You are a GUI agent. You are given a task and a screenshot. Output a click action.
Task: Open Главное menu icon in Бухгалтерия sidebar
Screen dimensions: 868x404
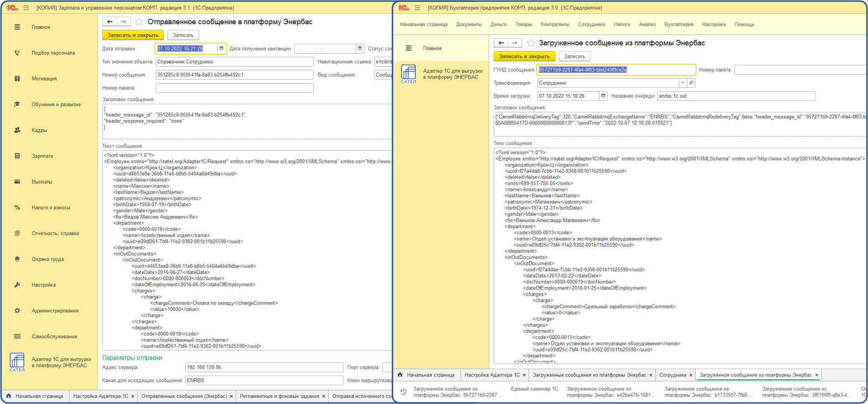click(409, 48)
